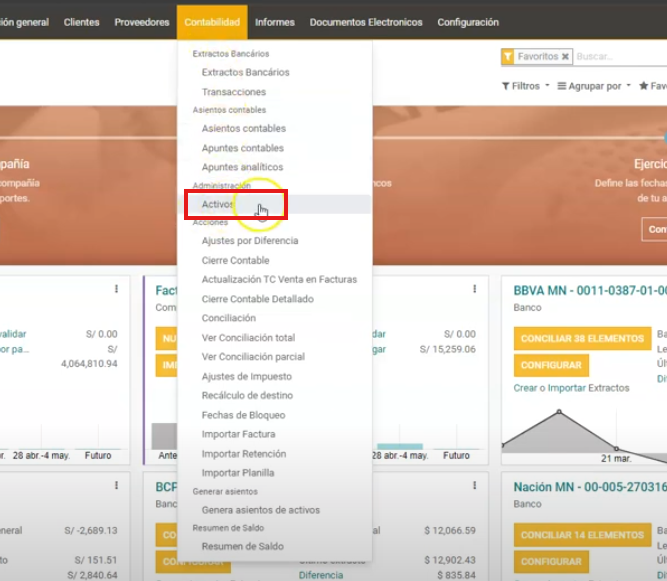The width and height of the screenshot is (667, 581).
Task: Expand the Filtros dropdown
Action: click(525, 86)
